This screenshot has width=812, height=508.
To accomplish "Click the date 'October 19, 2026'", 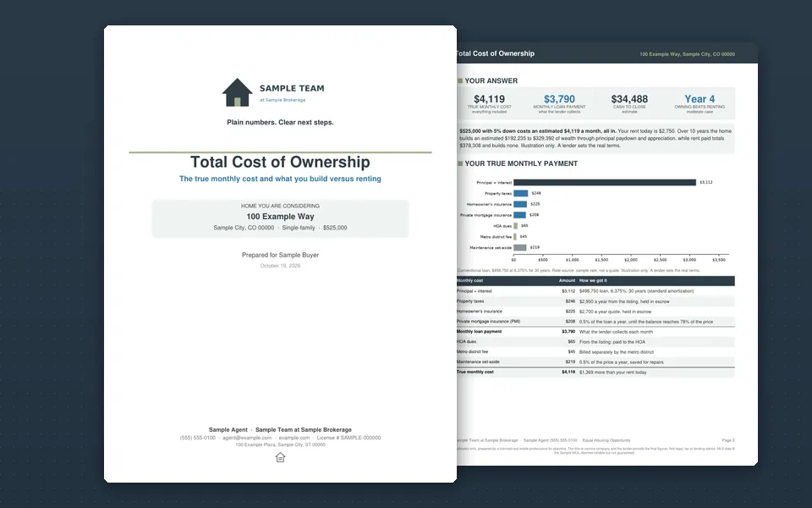I will pos(280,266).
